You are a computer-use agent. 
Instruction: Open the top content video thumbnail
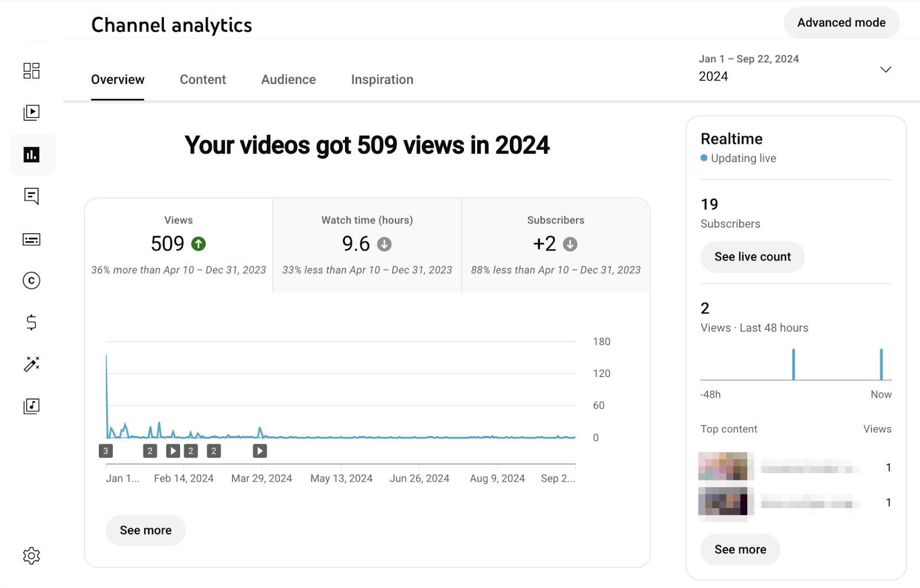(x=725, y=467)
